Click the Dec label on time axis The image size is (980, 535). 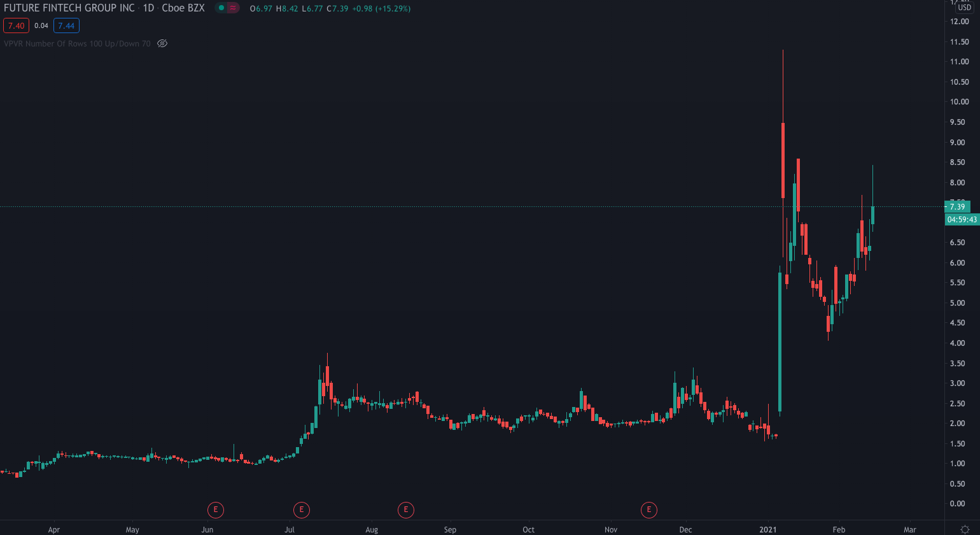point(685,530)
